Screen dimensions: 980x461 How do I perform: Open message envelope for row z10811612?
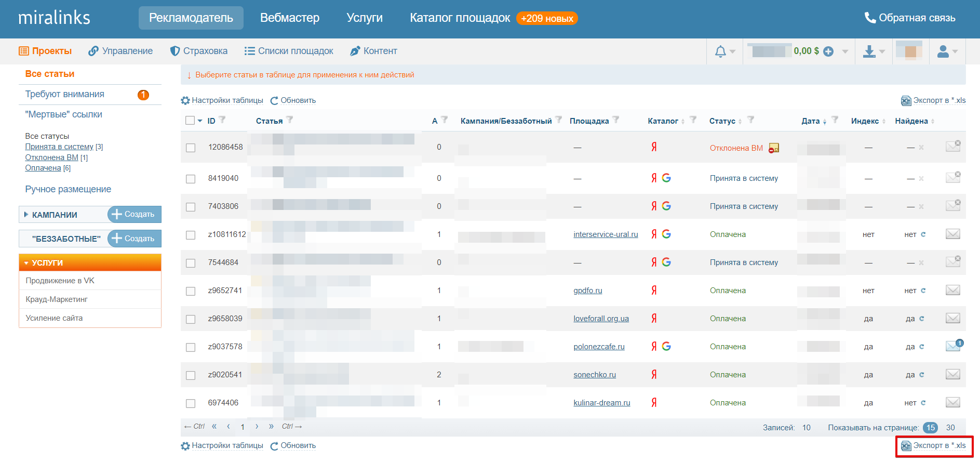(953, 234)
